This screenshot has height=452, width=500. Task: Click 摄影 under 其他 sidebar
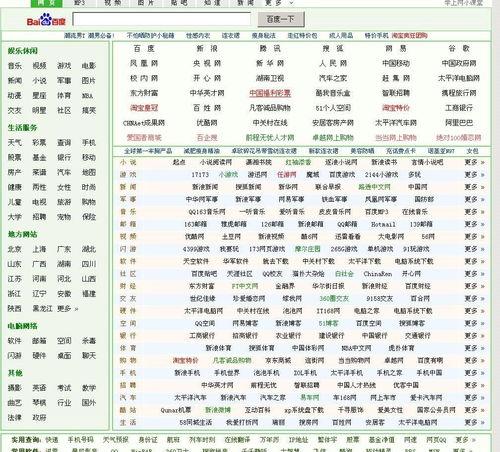[15, 388]
